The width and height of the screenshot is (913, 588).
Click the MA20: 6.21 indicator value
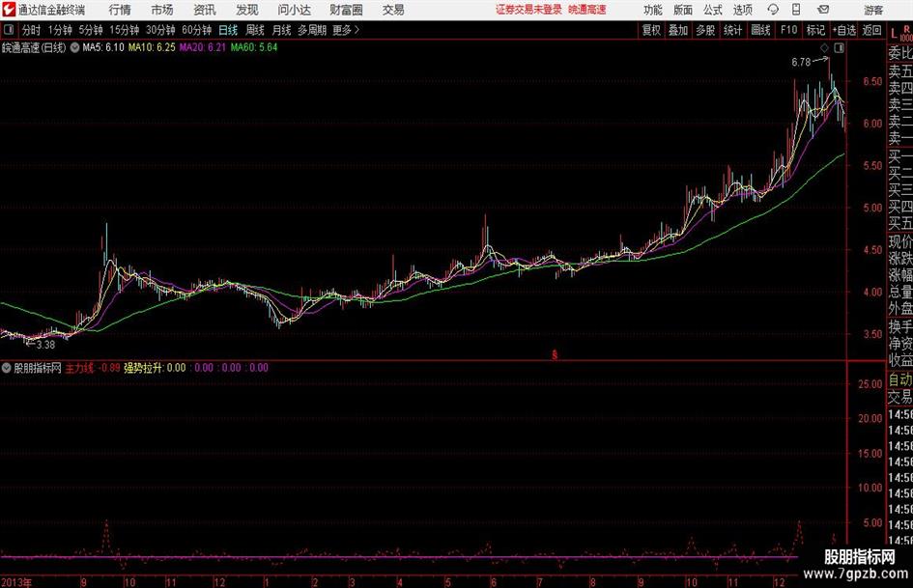[203, 47]
